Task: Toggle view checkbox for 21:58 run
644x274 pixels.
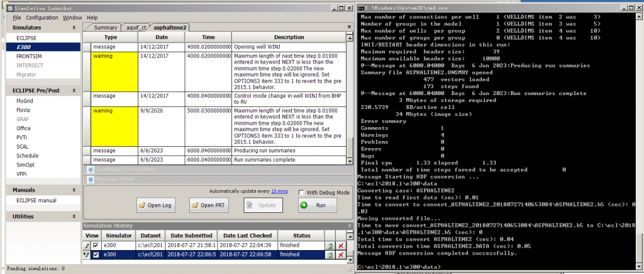Action: pos(96,245)
